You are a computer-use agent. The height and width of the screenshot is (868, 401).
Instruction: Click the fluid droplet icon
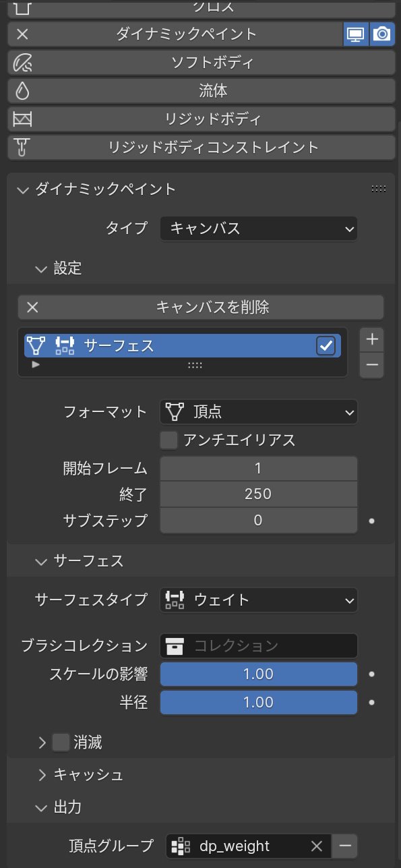tap(22, 90)
